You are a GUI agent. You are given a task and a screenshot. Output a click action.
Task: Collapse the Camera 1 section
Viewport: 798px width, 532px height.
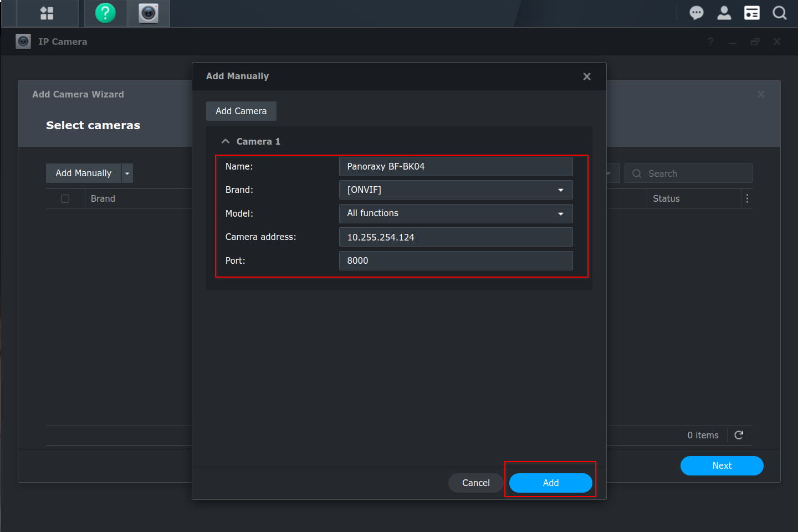[x=226, y=141]
